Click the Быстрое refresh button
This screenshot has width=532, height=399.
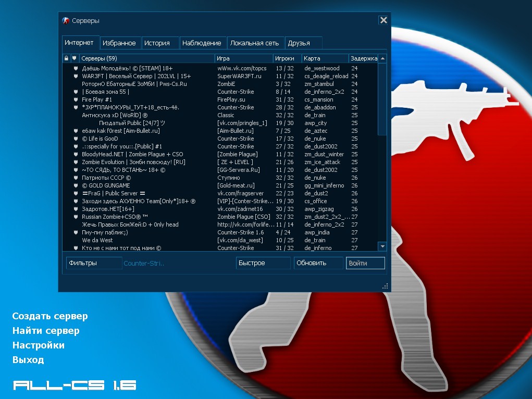coord(263,263)
